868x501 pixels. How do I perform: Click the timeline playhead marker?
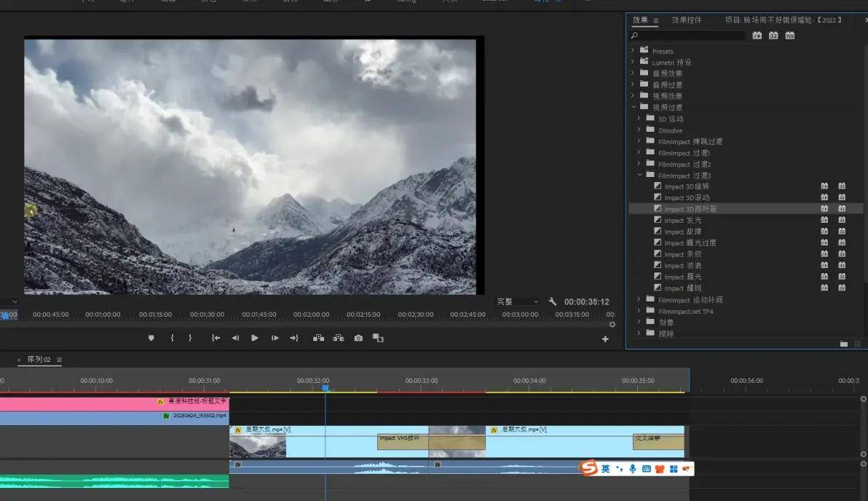(325, 389)
